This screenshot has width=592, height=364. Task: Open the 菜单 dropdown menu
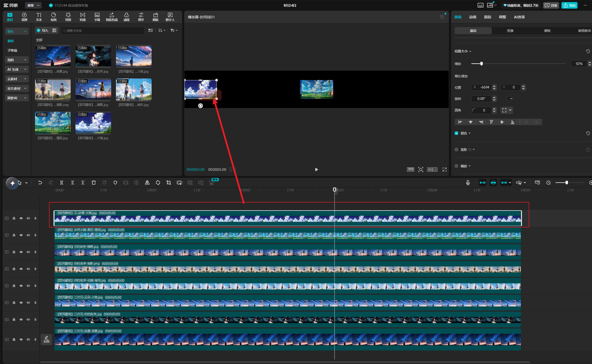33,5
